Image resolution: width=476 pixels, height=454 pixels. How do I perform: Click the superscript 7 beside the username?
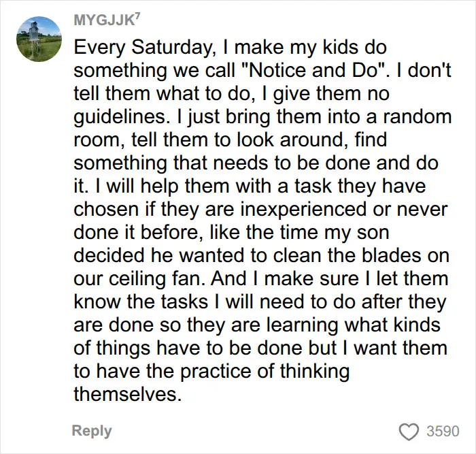click(137, 17)
